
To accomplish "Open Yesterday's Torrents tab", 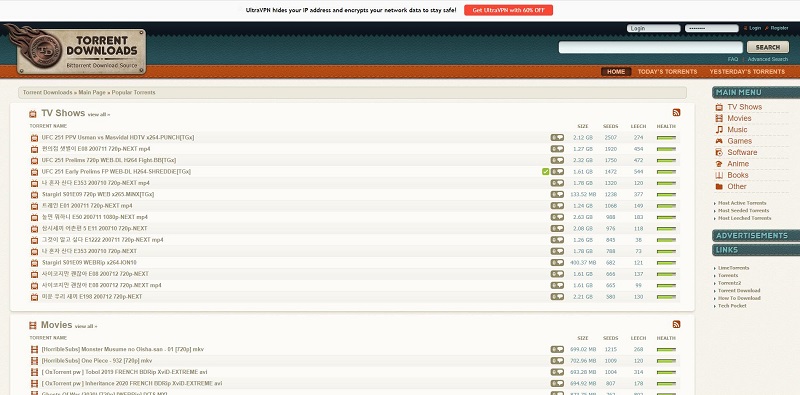I will point(747,72).
